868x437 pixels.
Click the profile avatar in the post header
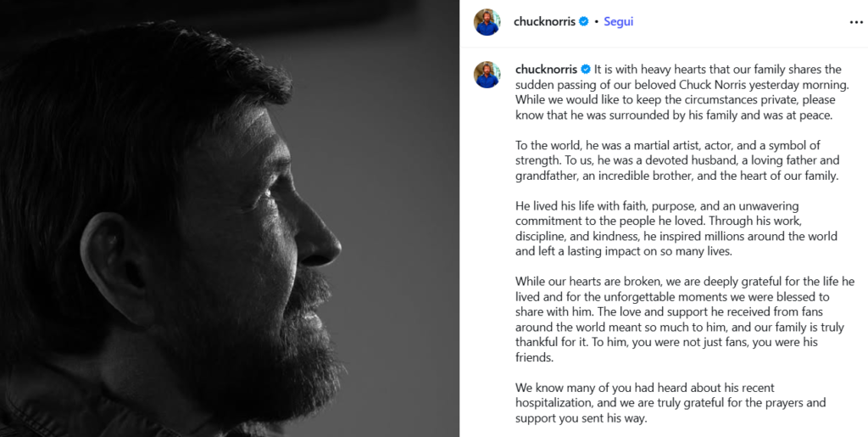(487, 22)
